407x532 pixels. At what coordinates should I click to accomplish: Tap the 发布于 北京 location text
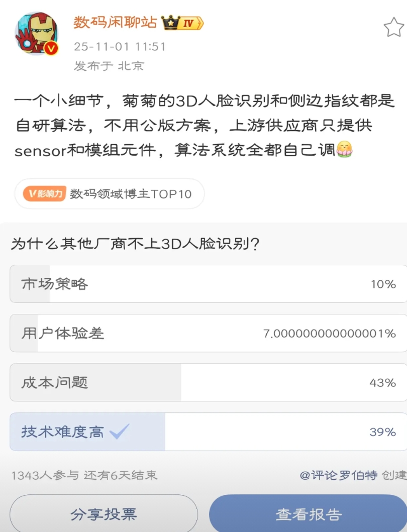109,66
